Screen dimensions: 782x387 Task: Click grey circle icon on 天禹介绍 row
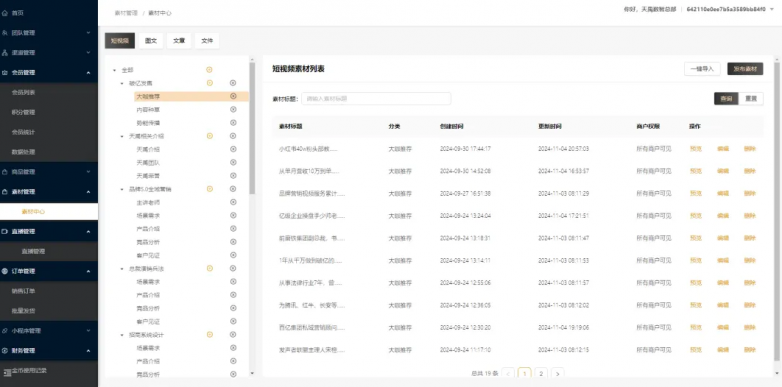pos(233,149)
